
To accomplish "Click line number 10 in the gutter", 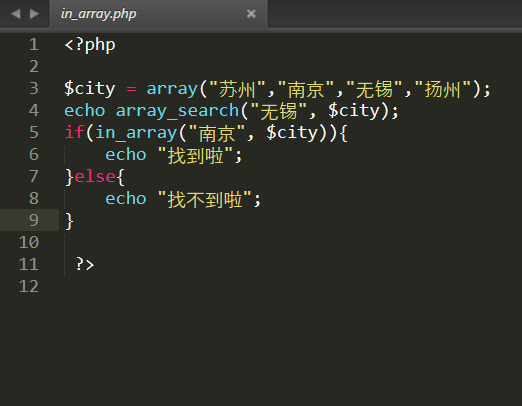I will click(x=29, y=242).
